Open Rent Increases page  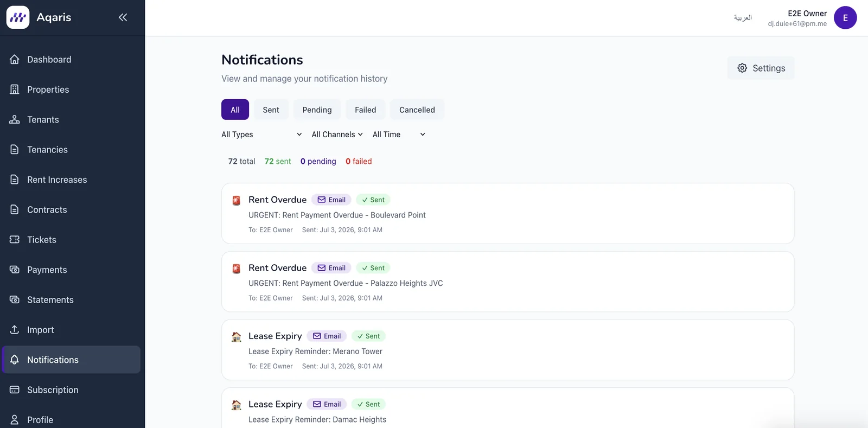point(71,180)
